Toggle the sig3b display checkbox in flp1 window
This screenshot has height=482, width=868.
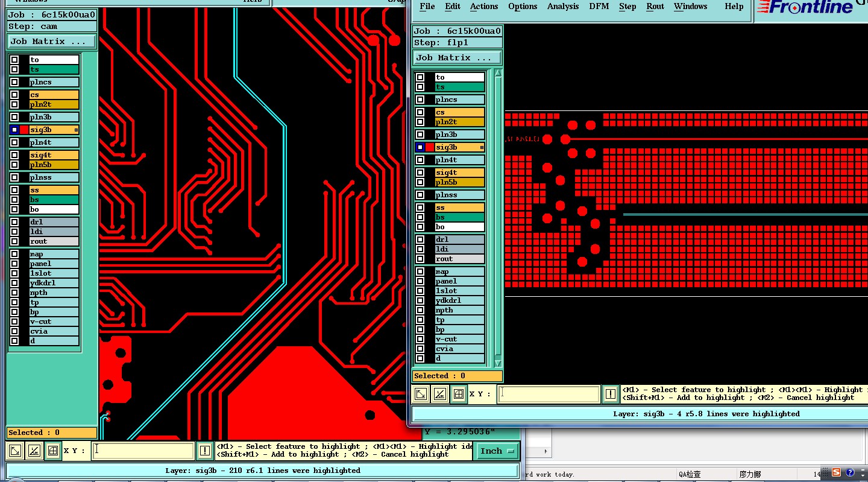click(420, 147)
